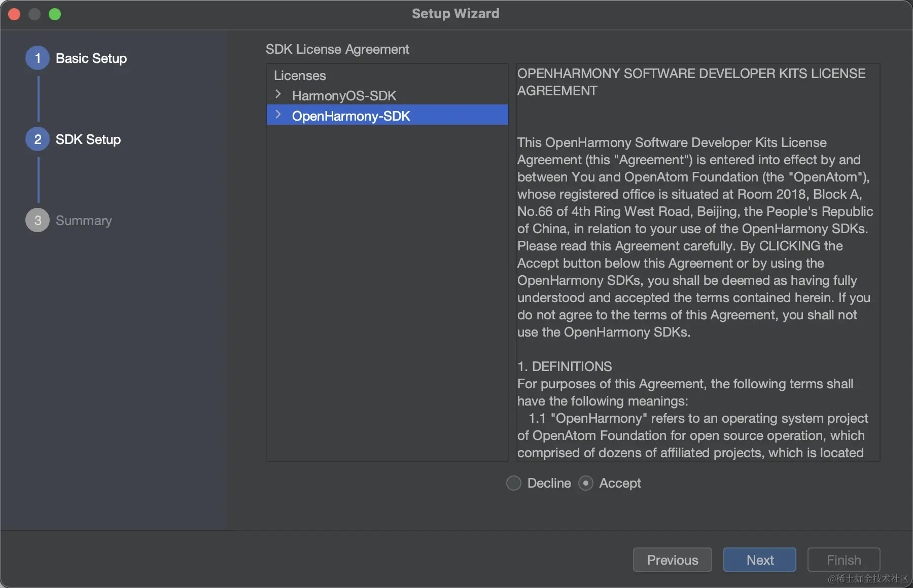Viewport: 913px width, 588px height.
Task: Click the SDK License Agreement heading
Action: pos(337,49)
